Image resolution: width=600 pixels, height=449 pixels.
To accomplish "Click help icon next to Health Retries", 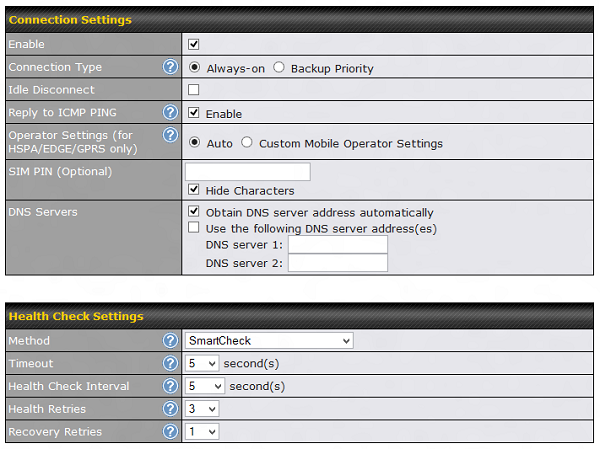I will 170,409.
